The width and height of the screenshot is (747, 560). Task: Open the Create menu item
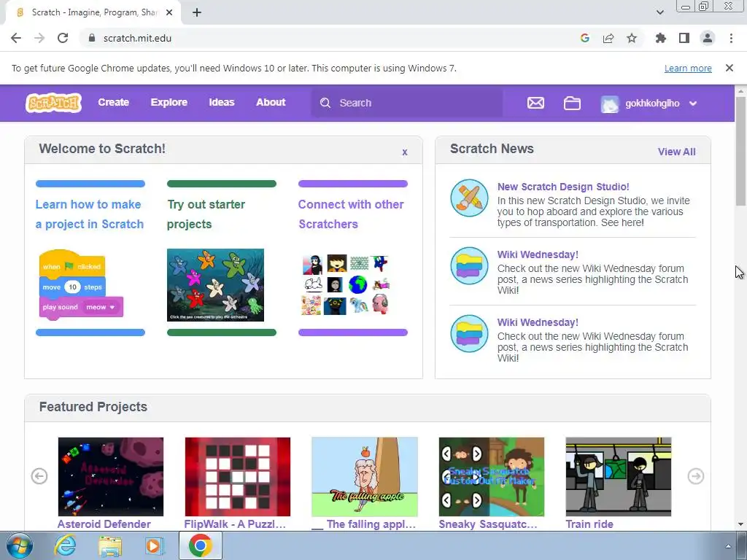(113, 102)
